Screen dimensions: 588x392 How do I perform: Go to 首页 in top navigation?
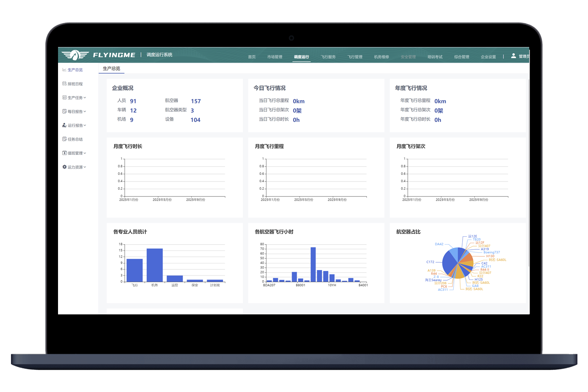click(252, 57)
